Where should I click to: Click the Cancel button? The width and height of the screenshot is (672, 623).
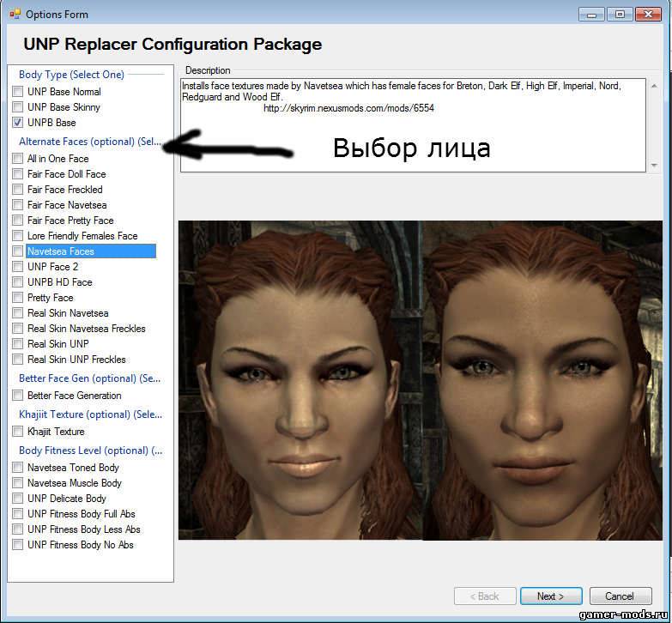click(x=621, y=596)
